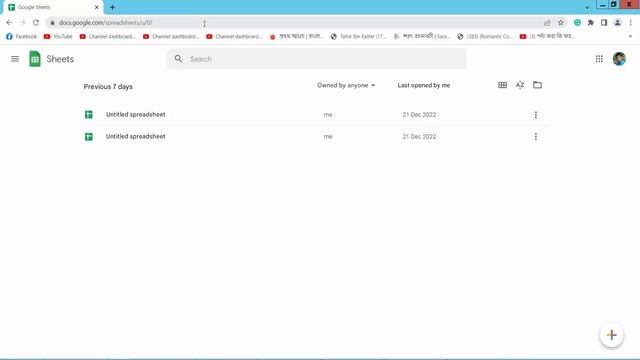Open the green Grammarly extension icon

[x=577, y=23]
